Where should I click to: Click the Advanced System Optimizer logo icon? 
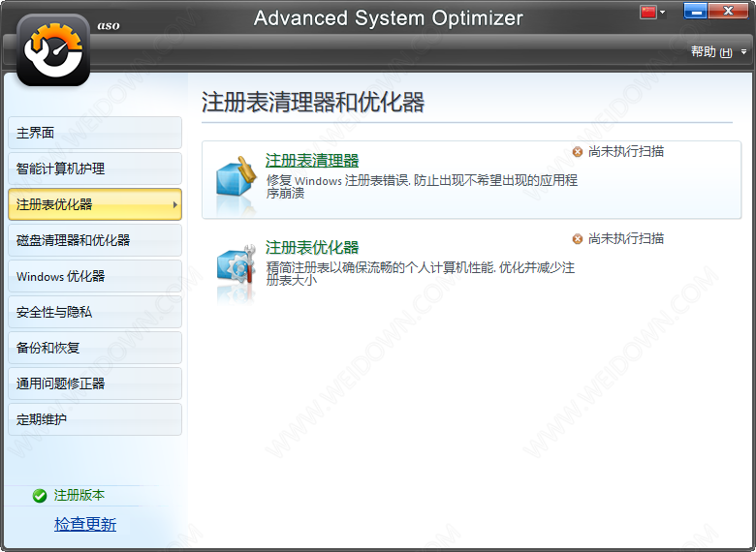[53, 50]
